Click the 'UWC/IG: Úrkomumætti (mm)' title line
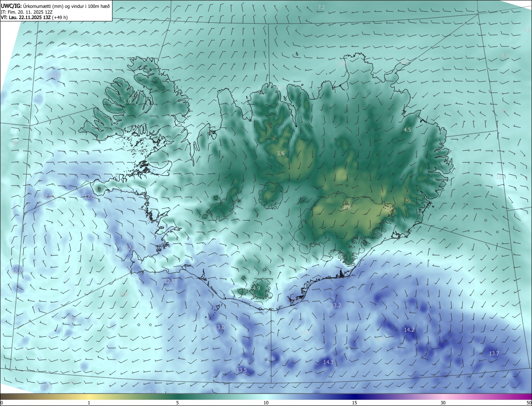This screenshot has height=406, width=532. click(x=55, y=6)
